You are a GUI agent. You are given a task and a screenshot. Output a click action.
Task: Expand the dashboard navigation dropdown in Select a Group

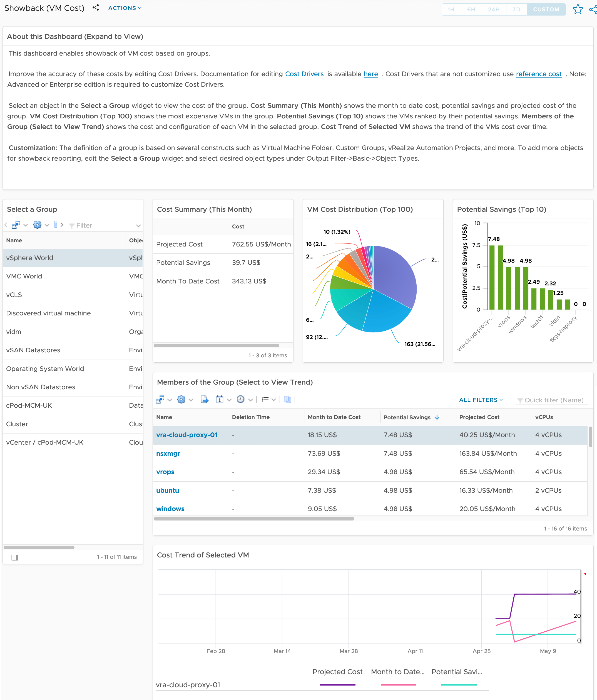point(26,225)
